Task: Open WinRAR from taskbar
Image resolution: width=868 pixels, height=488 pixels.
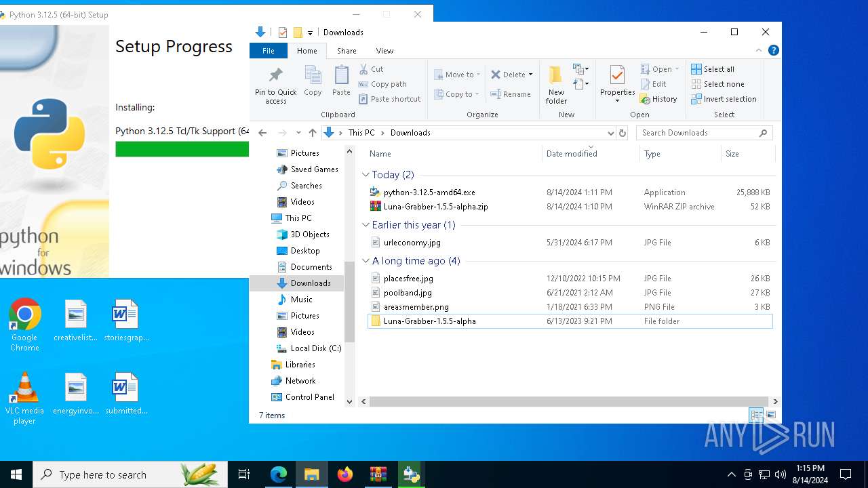Action: (378, 474)
